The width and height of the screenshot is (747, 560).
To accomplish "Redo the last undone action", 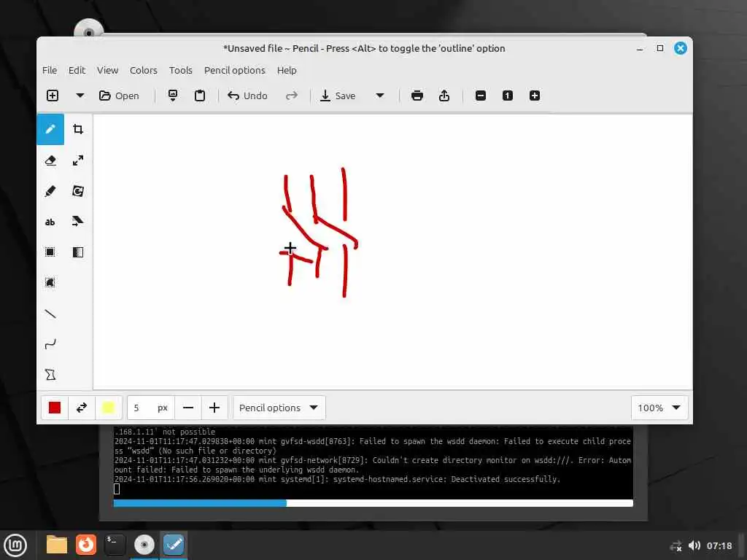I will (292, 96).
